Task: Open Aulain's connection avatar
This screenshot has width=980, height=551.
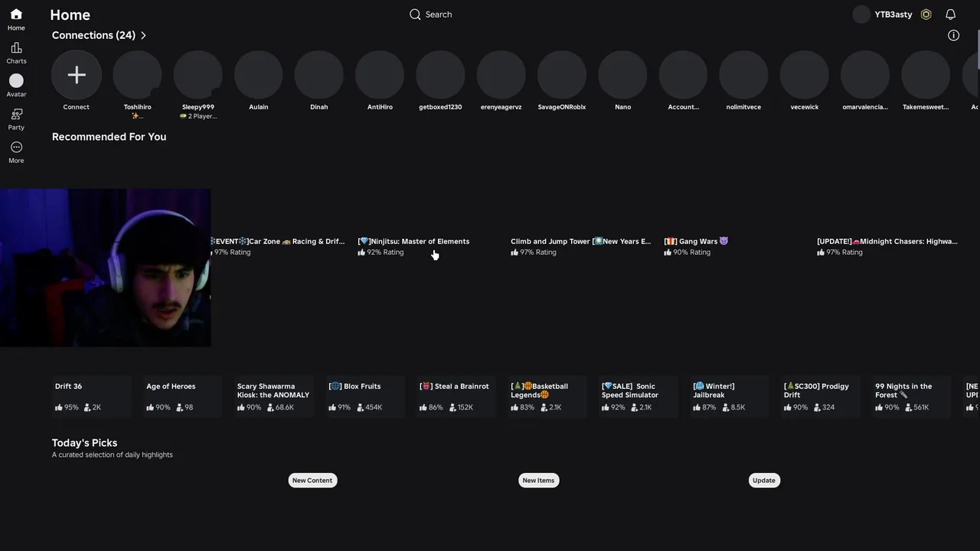Action: click(x=259, y=75)
